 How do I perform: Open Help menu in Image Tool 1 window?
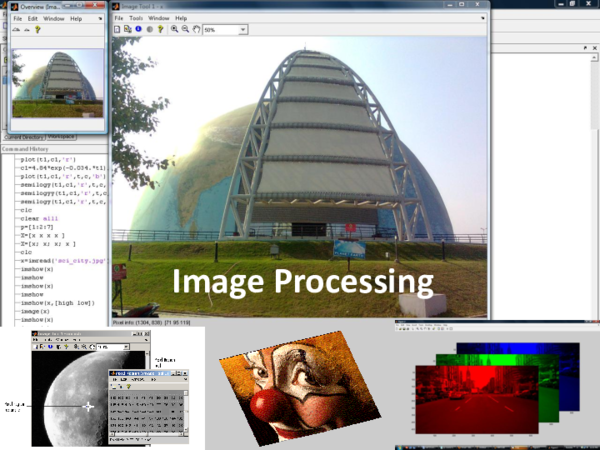click(181, 18)
